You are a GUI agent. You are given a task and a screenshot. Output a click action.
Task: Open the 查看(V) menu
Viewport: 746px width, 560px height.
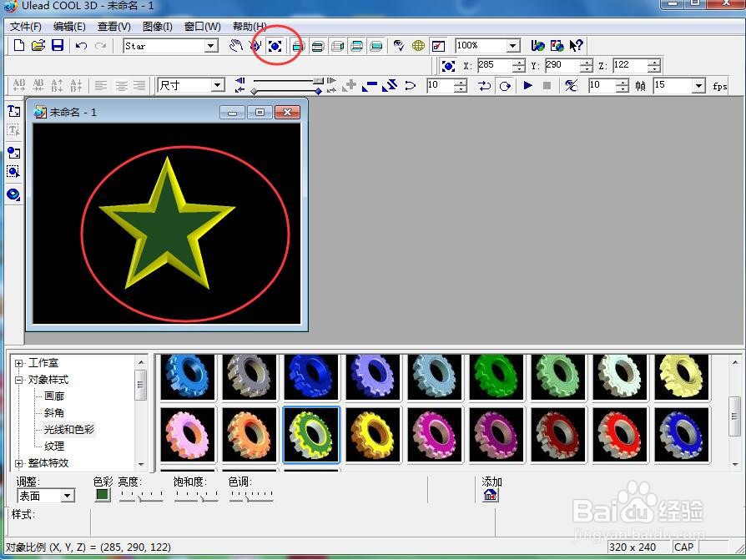[113, 27]
